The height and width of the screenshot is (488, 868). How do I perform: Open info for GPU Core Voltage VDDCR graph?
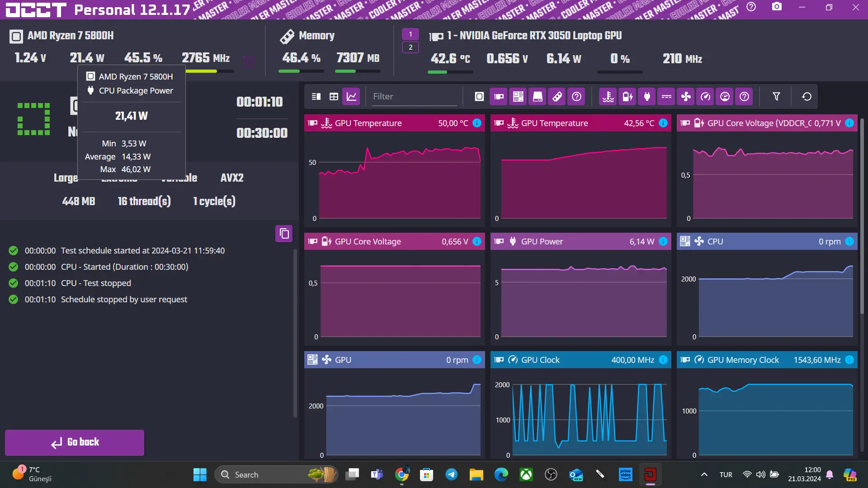pyautogui.click(x=849, y=123)
